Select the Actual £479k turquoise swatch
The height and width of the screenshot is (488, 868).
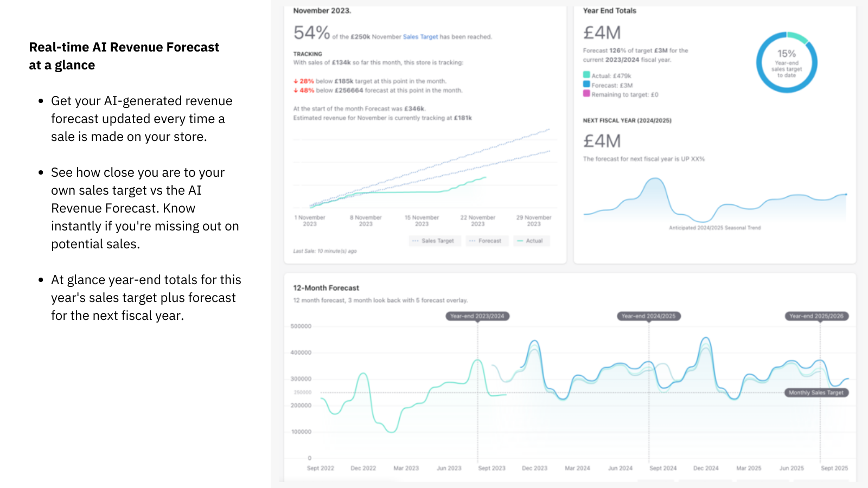click(x=586, y=75)
